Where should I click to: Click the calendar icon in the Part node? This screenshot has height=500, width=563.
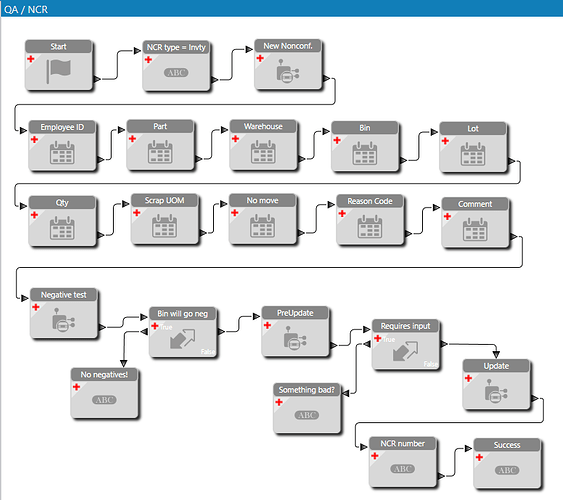pos(160,152)
